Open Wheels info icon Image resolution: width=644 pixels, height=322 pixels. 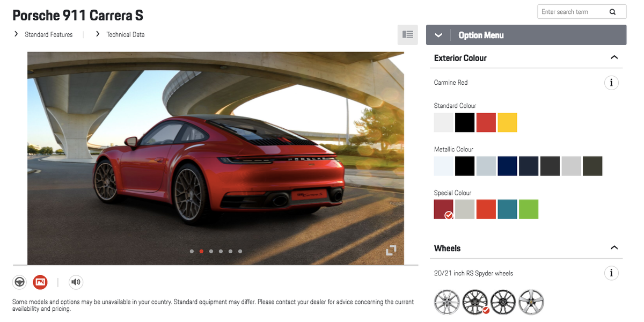pyautogui.click(x=611, y=273)
